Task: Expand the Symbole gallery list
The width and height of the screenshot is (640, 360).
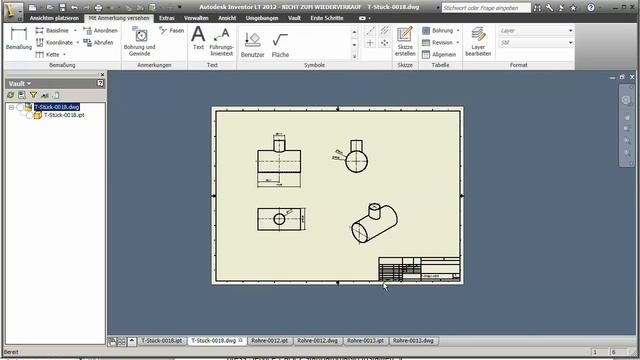Action: (354, 57)
